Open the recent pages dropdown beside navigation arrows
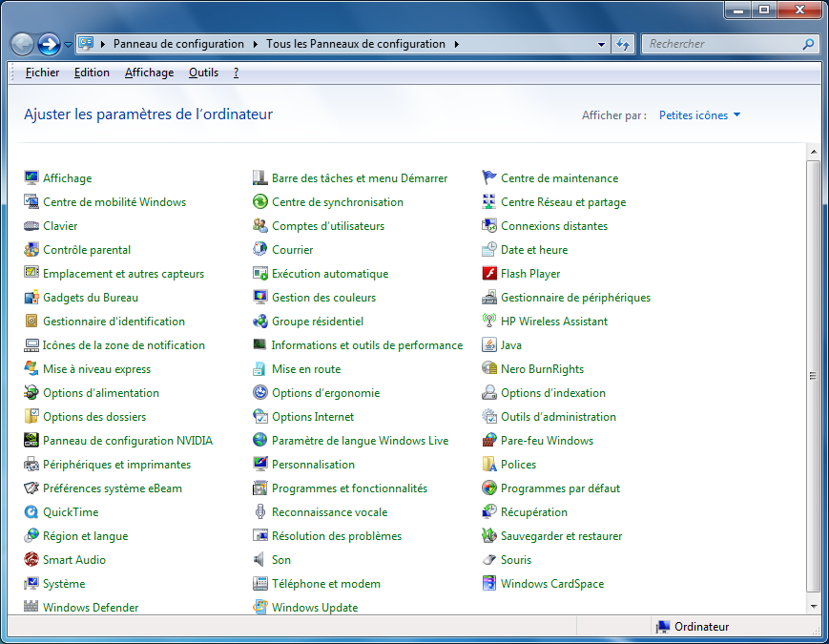 click(68, 45)
